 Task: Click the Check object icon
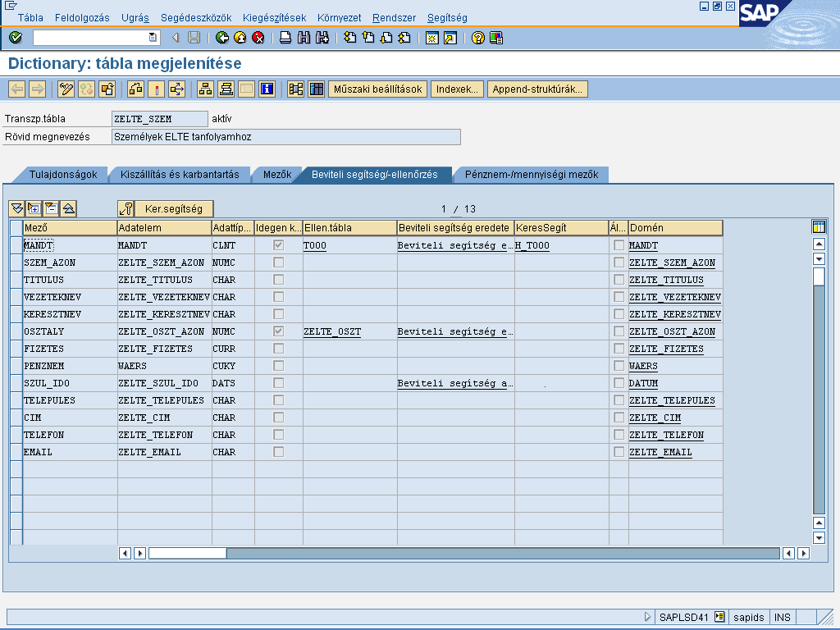[135, 89]
